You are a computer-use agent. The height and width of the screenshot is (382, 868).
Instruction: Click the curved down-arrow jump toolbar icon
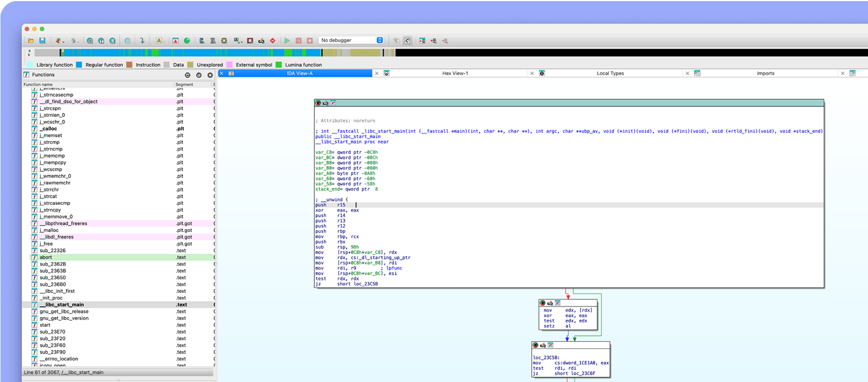pos(142,40)
